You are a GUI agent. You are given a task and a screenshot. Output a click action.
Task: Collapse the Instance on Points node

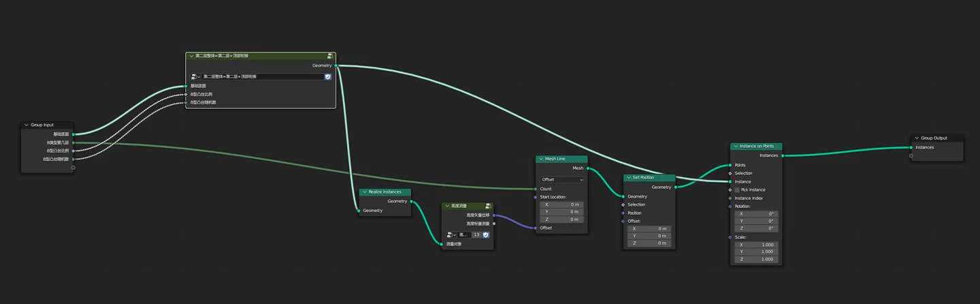click(x=736, y=147)
